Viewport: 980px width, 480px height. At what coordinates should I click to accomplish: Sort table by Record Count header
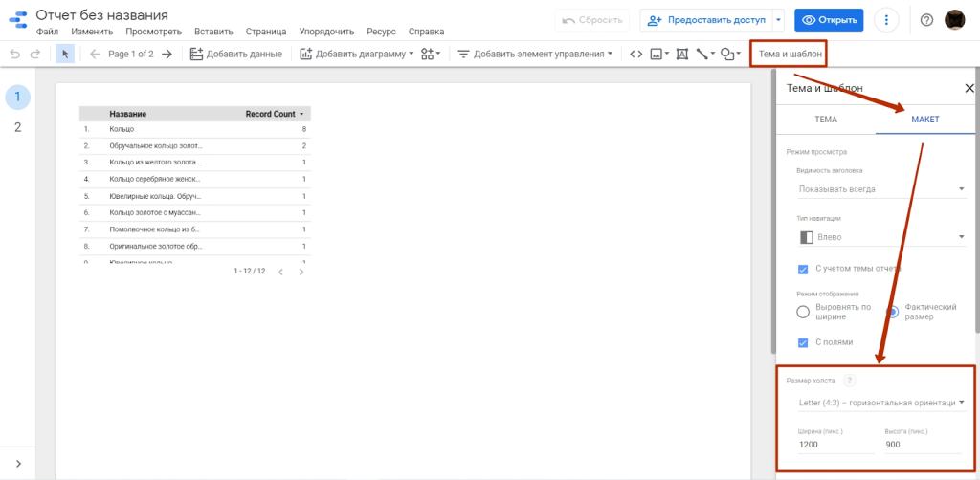click(x=270, y=114)
